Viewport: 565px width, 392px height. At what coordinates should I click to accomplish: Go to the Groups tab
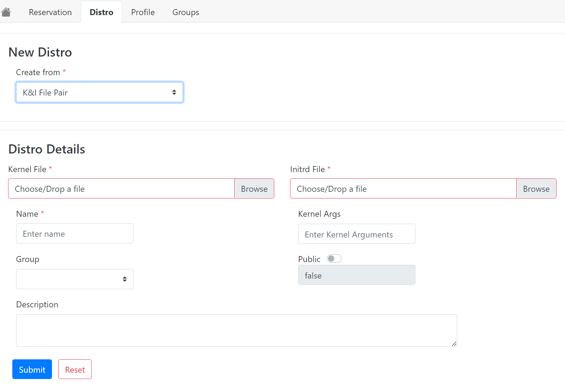185,12
